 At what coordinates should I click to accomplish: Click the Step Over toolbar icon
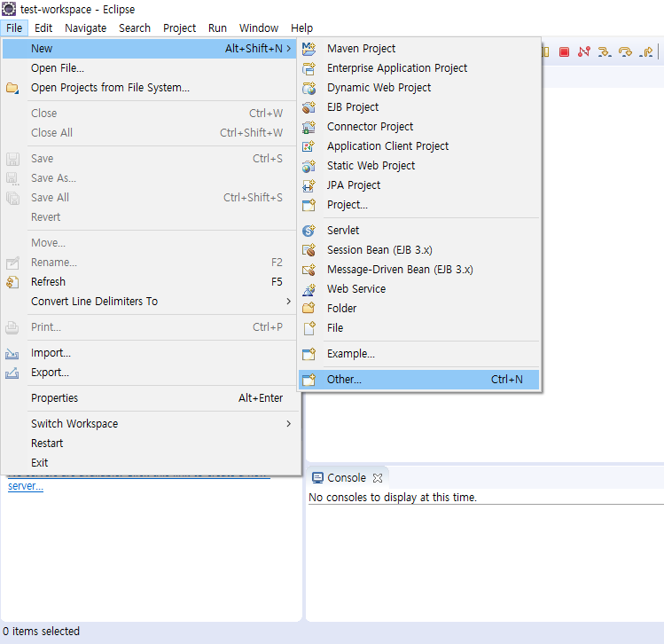[626, 51]
